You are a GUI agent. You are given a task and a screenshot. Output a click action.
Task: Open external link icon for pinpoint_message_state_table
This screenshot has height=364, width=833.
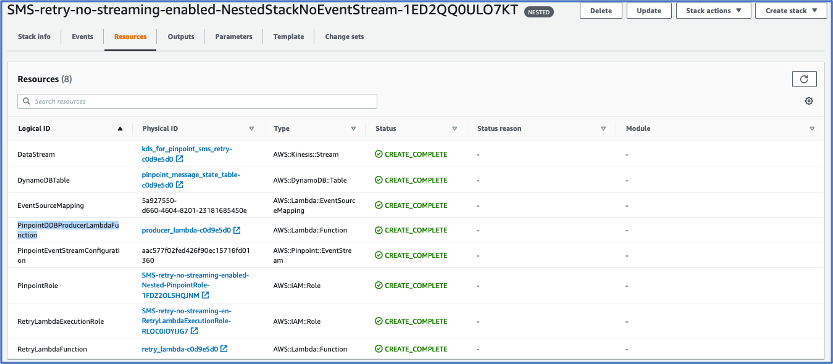[180, 185]
